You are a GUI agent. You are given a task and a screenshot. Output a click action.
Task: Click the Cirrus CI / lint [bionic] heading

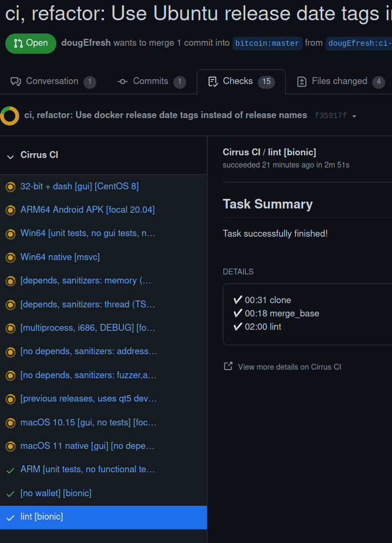point(270,153)
